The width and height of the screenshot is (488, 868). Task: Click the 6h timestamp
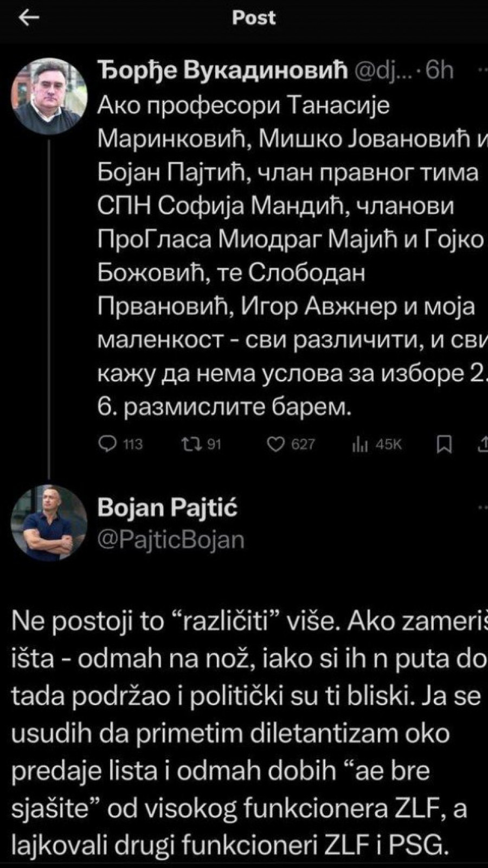(x=439, y=71)
